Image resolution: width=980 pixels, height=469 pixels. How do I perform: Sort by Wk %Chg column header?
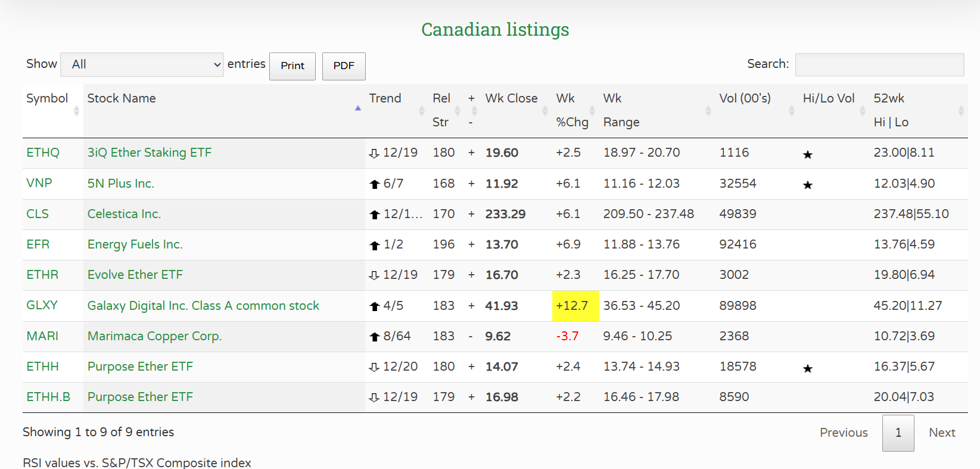[575, 111]
